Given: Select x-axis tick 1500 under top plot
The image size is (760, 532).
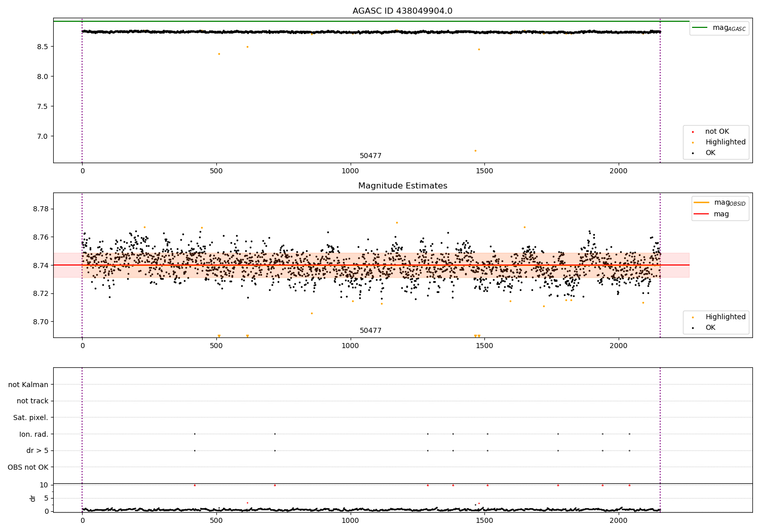Looking at the screenshot, I should [x=484, y=171].
